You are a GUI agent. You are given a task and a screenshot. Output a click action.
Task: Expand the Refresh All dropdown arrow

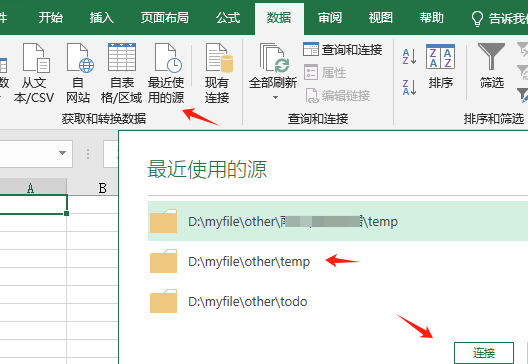point(275,98)
